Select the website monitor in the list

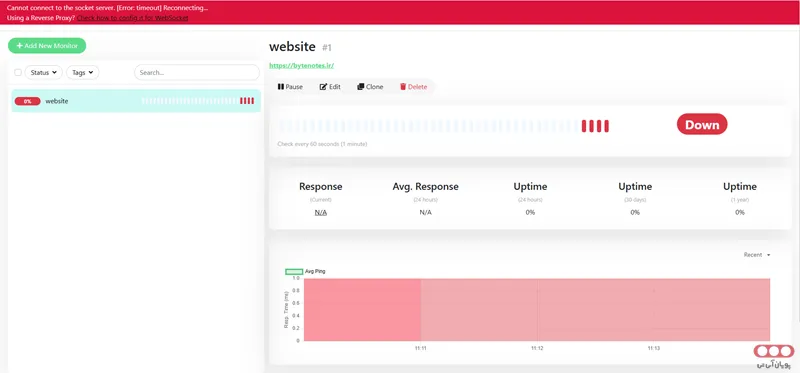tap(136, 101)
